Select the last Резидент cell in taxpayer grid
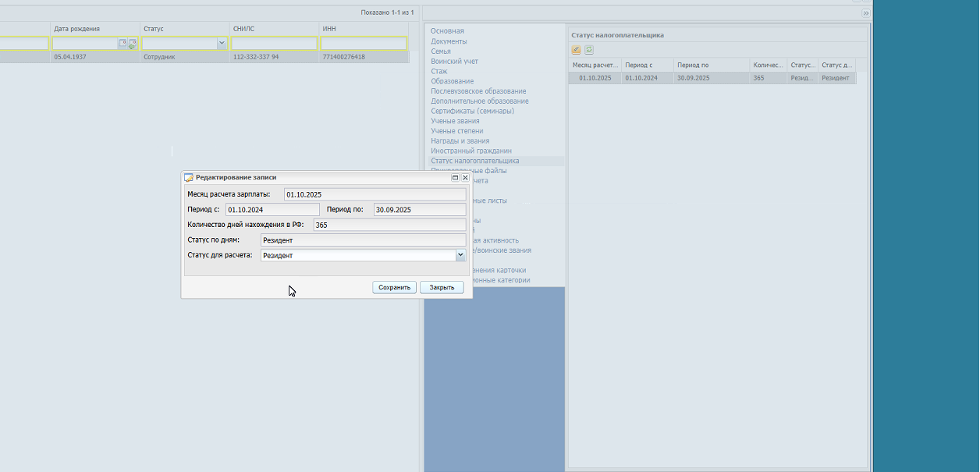 (837, 78)
